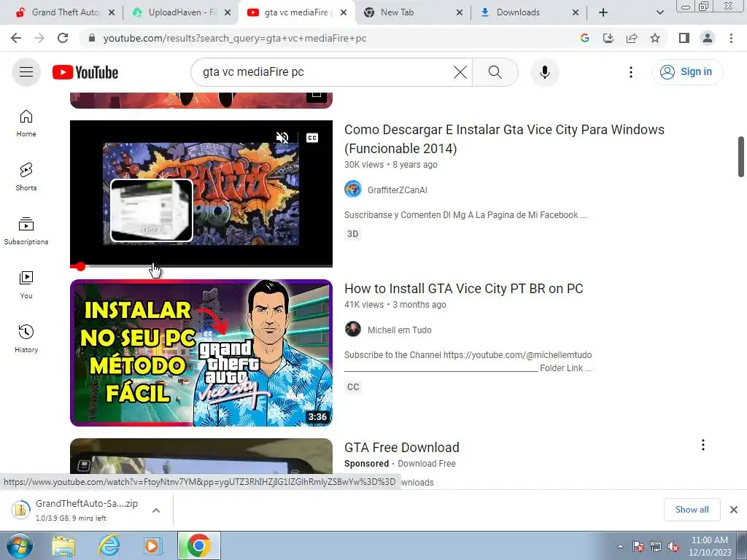Open GraffiterZCanAl channel name

point(398,190)
